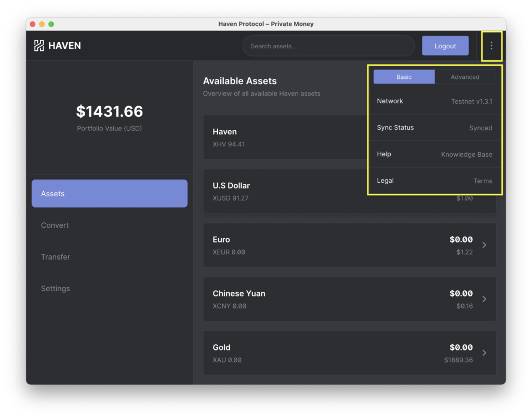Image resolution: width=532 pixels, height=419 pixels.
Task: Expand the Chinese Yuan asset chevron
Action: 484,299
